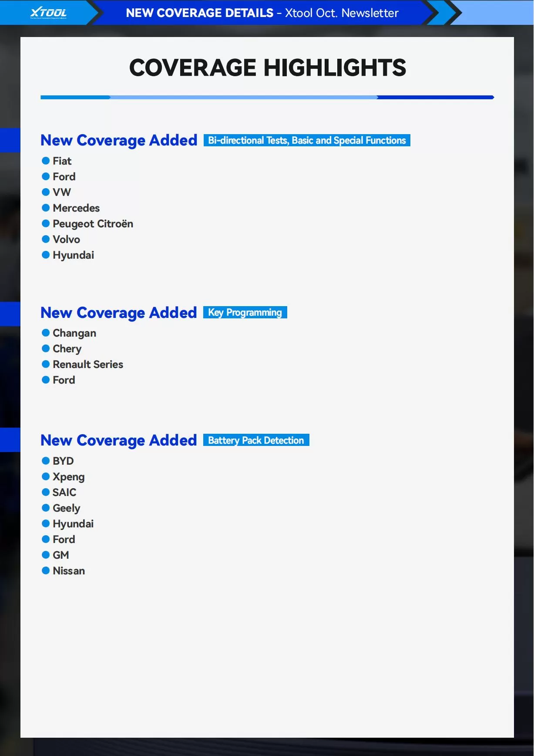
Task: Click the blue bullet beside Renault Series
Action: (46, 364)
